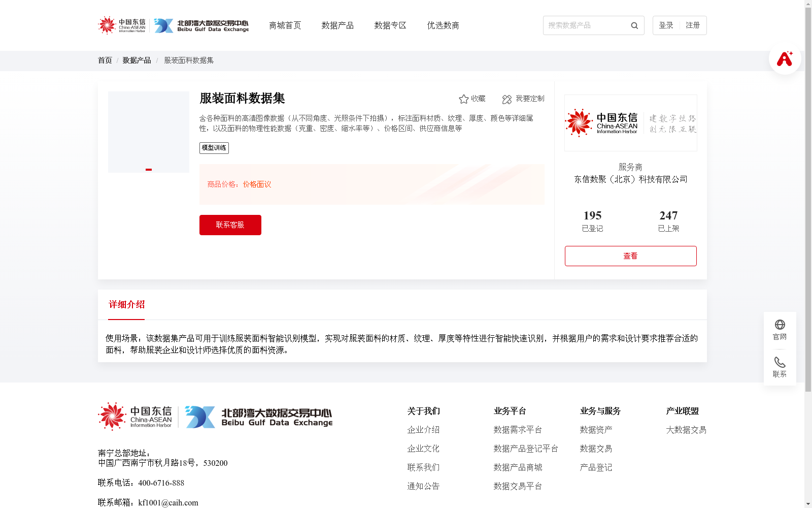This screenshot has width=812, height=508.
Task: Click the 247 已上架 count
Action: click(668, 221)
